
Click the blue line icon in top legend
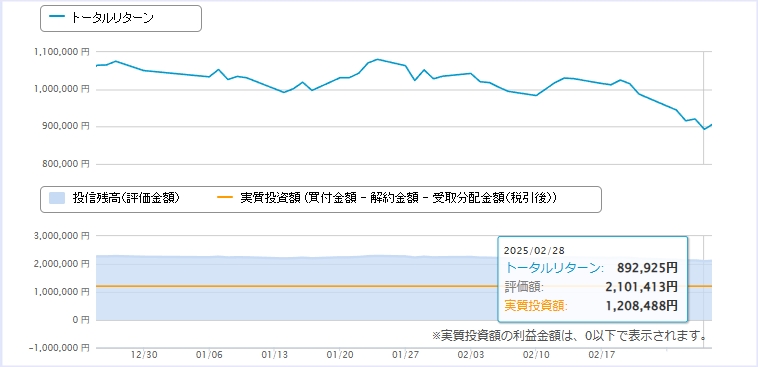pos(57,18)
